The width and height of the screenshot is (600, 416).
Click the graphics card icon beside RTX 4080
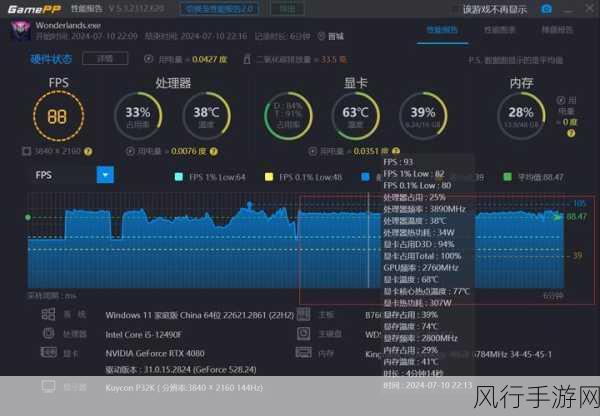point(49,352)
